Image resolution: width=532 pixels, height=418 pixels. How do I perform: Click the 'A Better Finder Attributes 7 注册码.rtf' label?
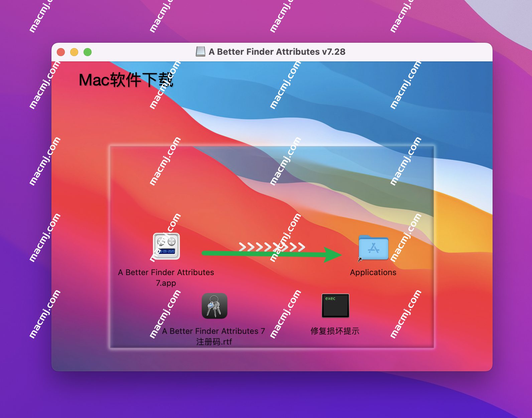(214, 336)
